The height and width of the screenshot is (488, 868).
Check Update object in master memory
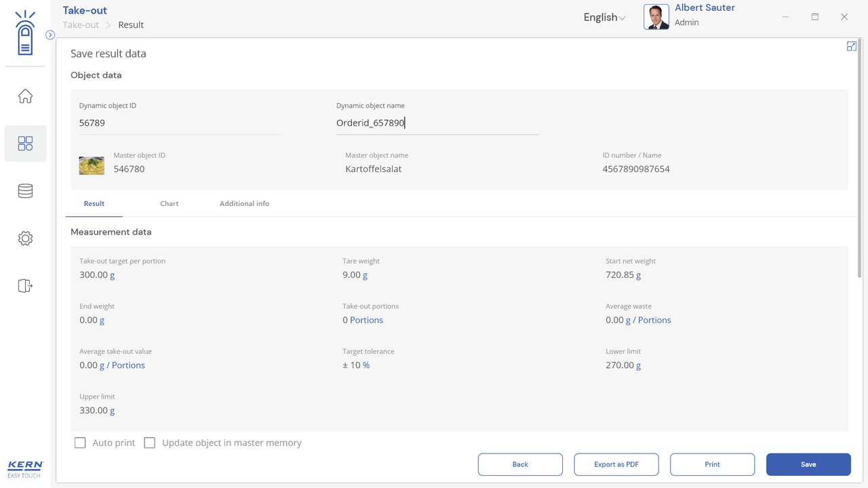pyautogui.click(x=150, y=443)
